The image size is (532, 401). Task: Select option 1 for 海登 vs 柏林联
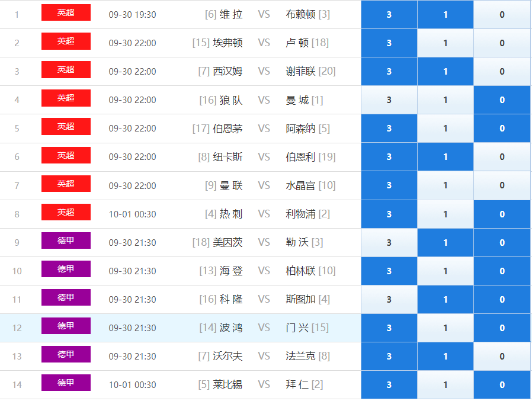tap(446, 271)
